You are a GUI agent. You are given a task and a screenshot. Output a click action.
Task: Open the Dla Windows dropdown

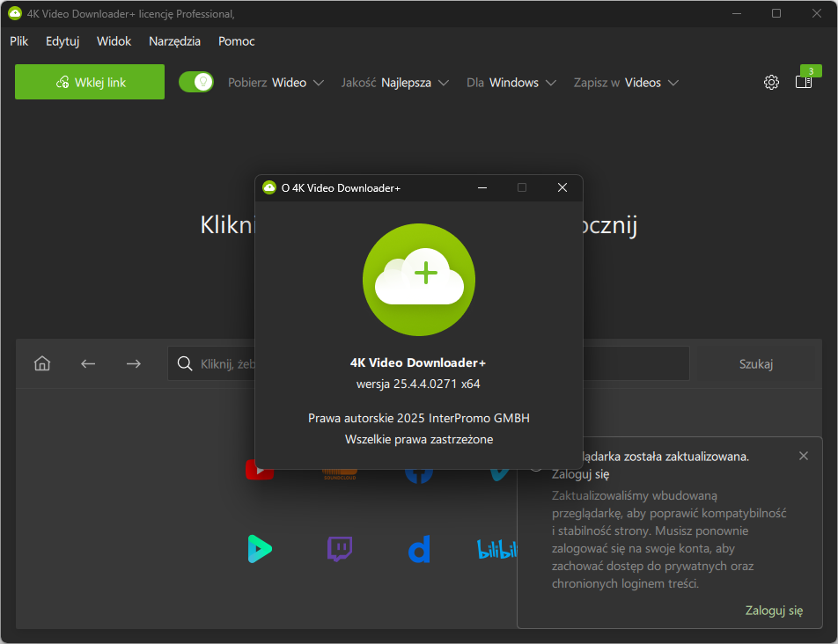coord(511,83)
